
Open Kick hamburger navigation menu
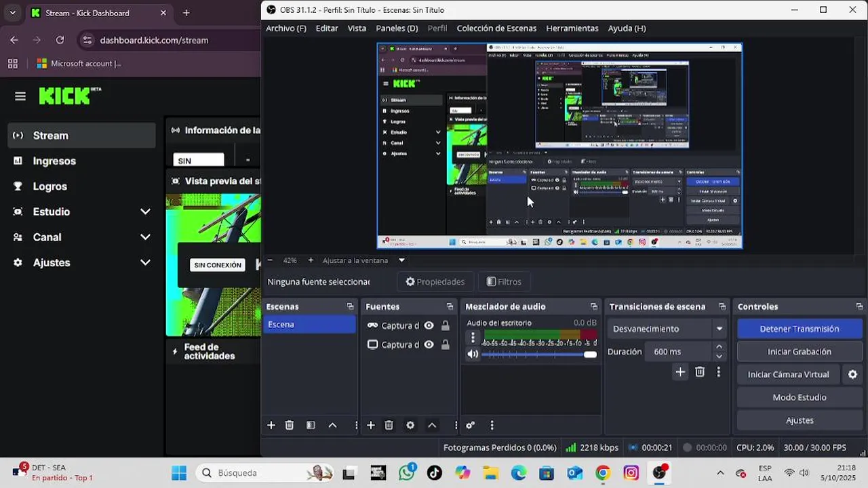pos(20,96)
